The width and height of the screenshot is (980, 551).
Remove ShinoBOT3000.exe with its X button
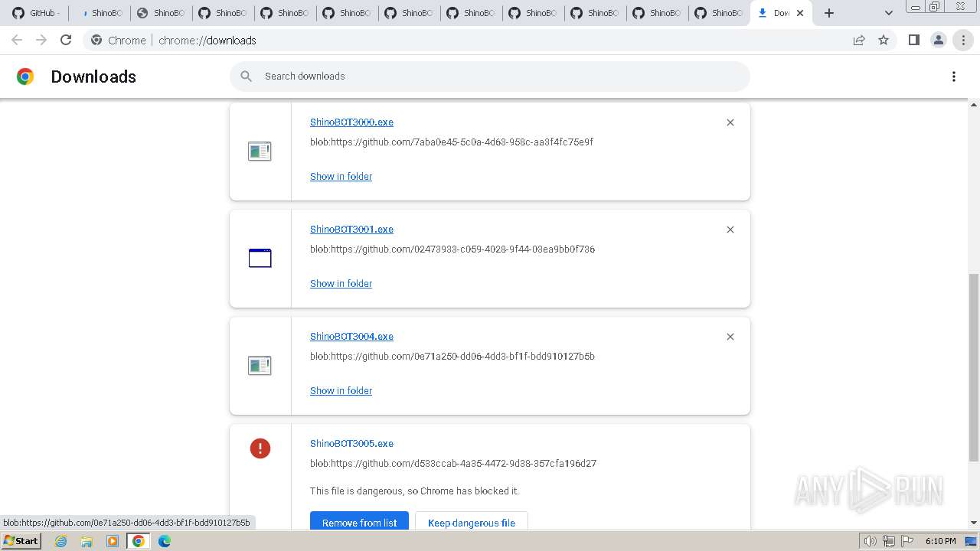click(730, 122)
